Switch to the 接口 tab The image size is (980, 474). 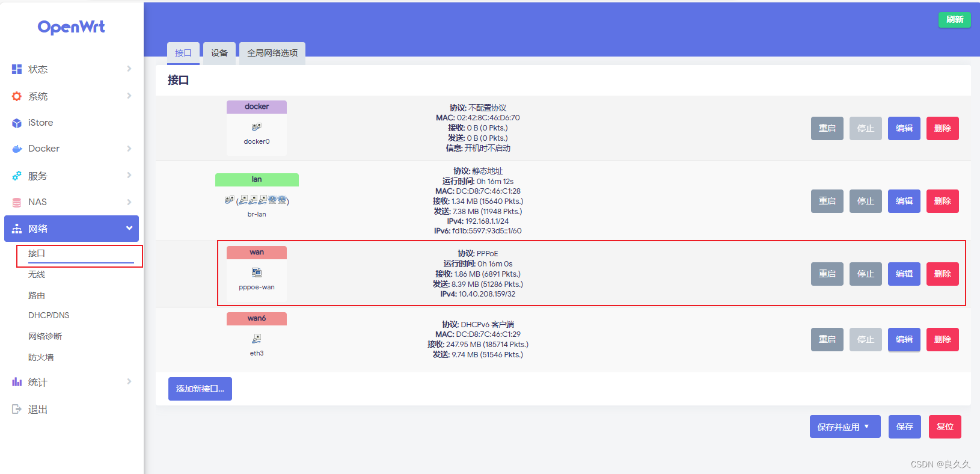[x=183, y=53]
